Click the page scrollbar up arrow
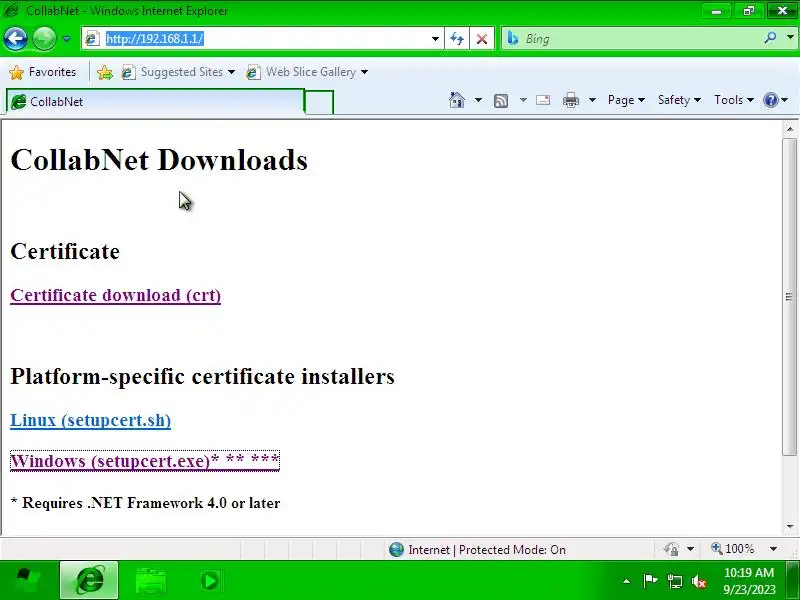The height and width of the screenshot is (600, 800). tap(790, 129)
